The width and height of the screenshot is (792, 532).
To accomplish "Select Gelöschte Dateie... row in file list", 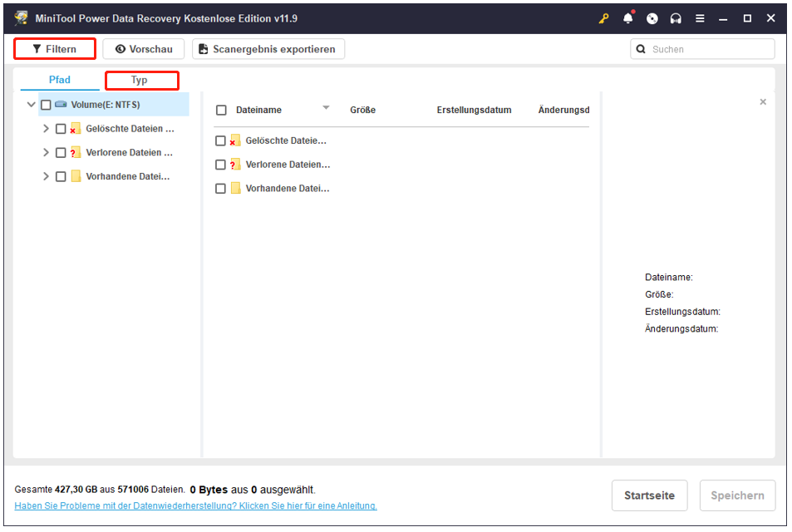I will pos(286,141).
